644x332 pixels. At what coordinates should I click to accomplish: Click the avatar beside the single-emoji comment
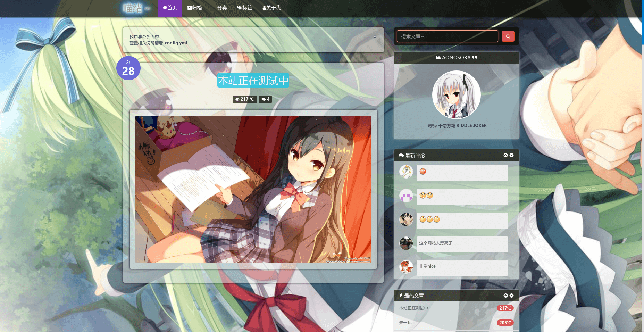[406, 172]
